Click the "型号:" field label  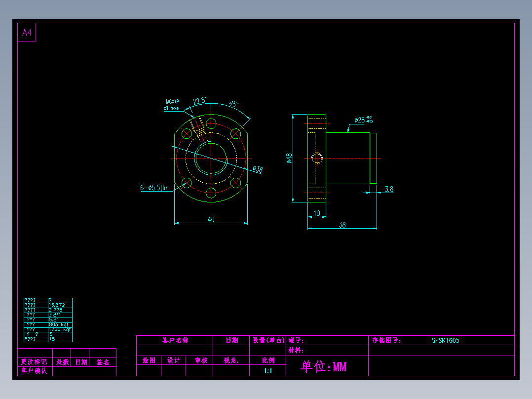pyautogui.click(x=296, y=340)
